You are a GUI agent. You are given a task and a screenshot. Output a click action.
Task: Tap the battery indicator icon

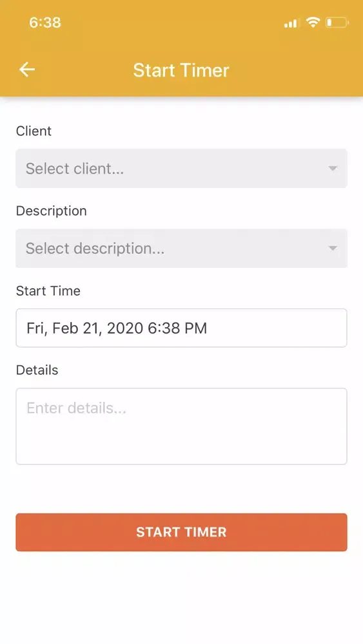[337, 23]
